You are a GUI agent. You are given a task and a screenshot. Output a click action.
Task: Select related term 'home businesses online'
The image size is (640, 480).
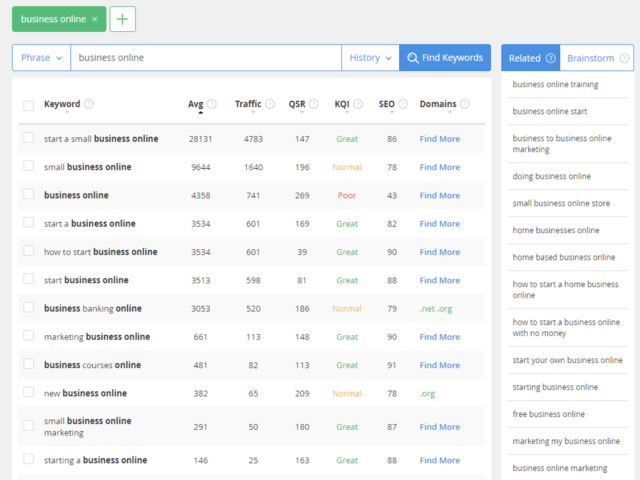(x=556, y=230)
